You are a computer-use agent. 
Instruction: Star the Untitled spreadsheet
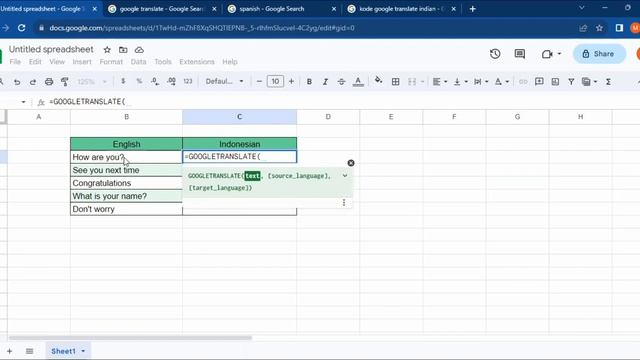click(x=107, y=50)
